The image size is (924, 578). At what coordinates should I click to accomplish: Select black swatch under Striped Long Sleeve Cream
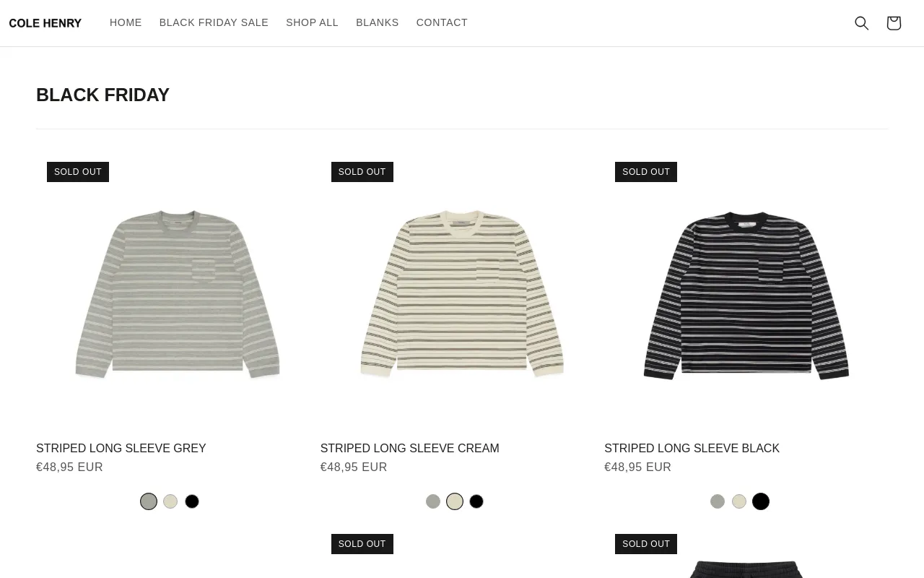476,501
